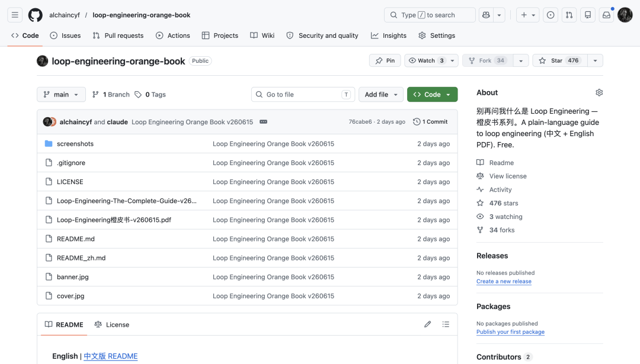Click Create a new release

coord(504,281)
